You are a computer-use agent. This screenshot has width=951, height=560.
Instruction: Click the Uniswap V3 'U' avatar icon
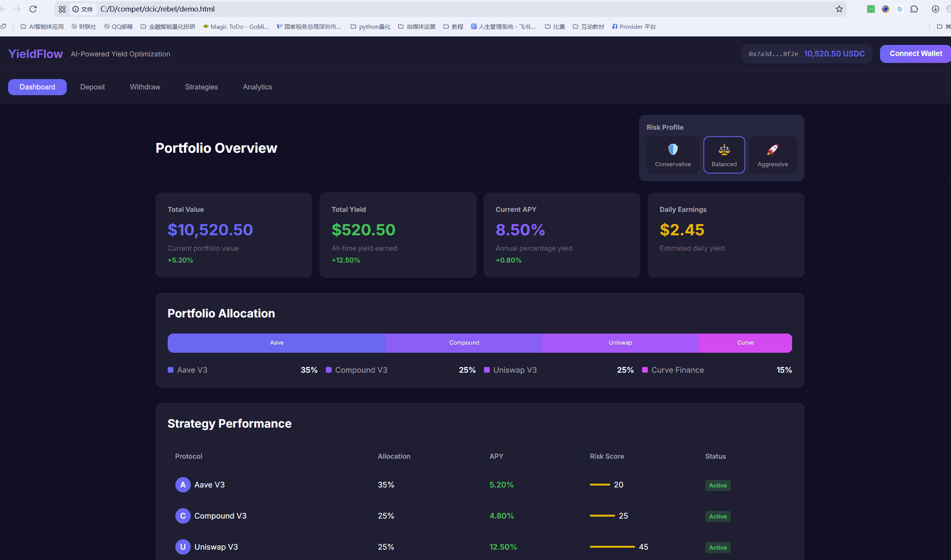tap(183, 547)
